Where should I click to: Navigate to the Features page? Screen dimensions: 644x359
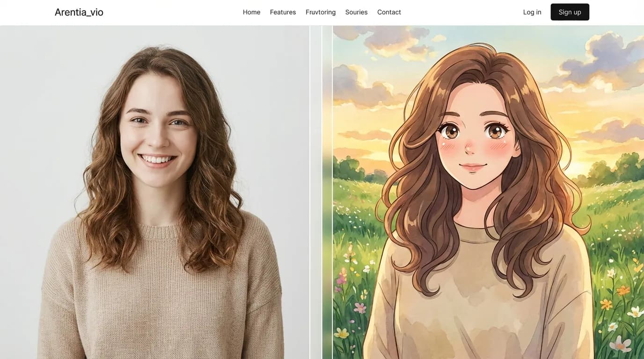pos(283,12)
